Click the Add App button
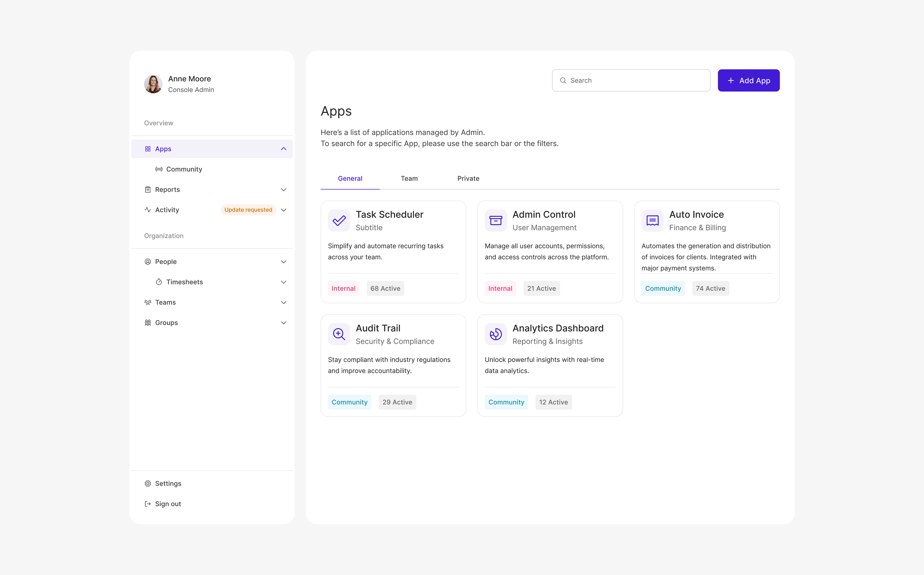 748,81
